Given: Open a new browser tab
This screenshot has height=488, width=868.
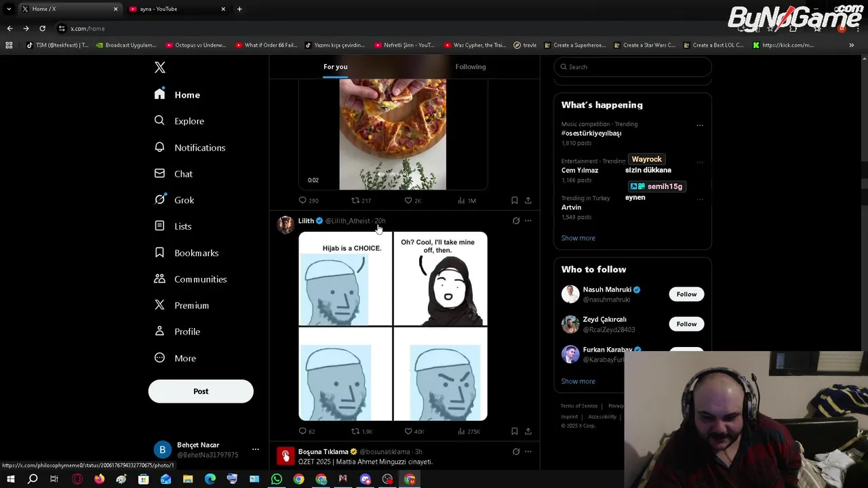Looking at the screenshot, I should click(239, 9).
